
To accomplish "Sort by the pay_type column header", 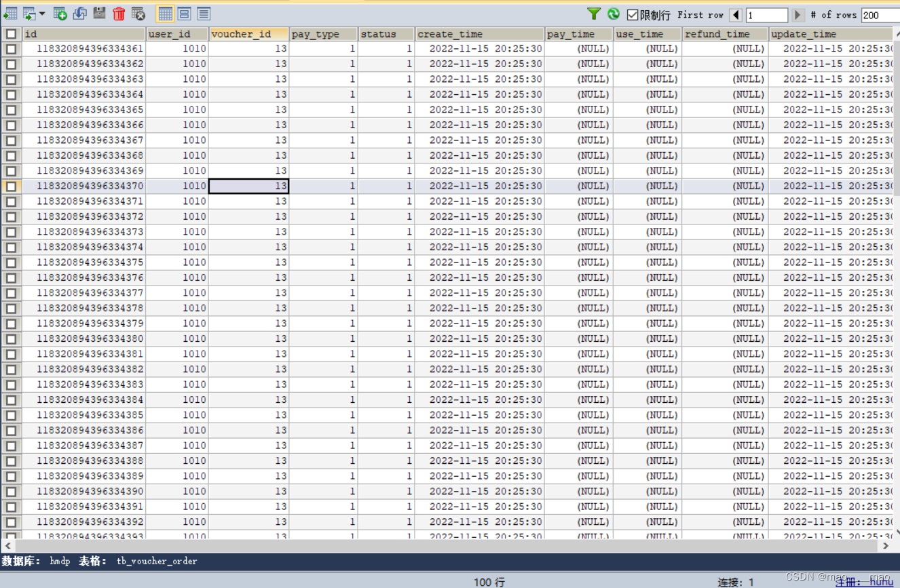I will [x=324, y=34].
